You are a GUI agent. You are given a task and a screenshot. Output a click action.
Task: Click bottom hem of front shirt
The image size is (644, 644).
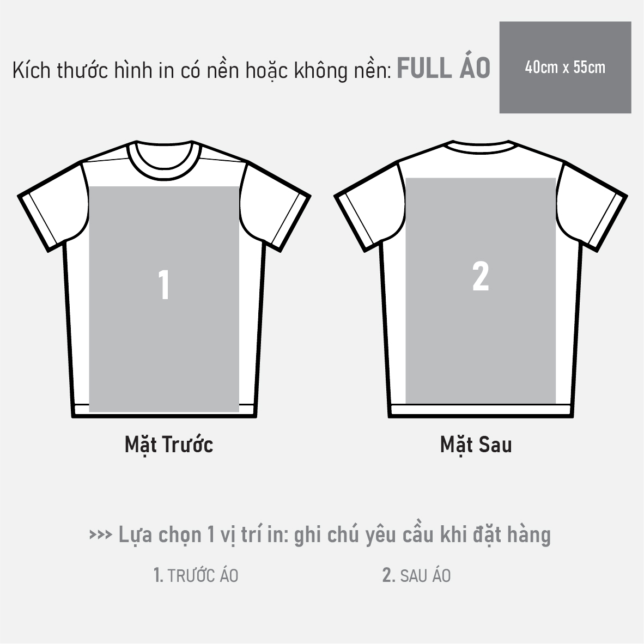click(x=165, y=411)
